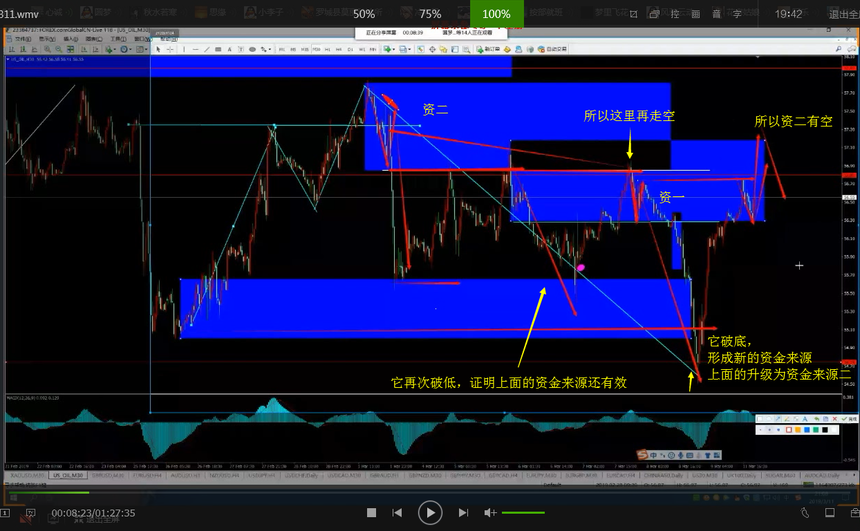Switch chart to M15 timeframe
This screenshot has height=531, width=860.
304,49
